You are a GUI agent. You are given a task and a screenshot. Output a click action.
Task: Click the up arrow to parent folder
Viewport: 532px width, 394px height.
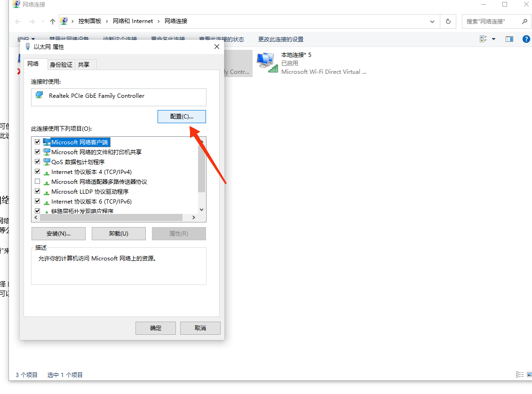click(52, 21)
